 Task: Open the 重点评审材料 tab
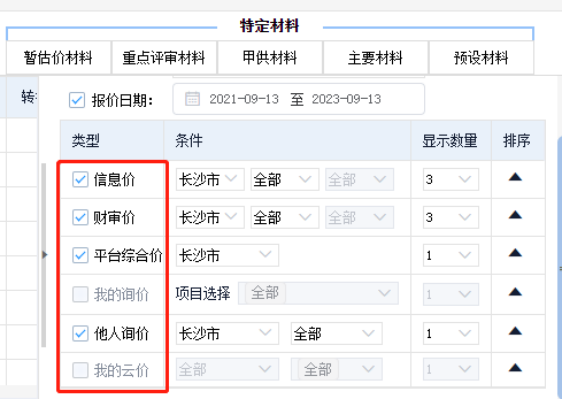(x=164, y=58)
